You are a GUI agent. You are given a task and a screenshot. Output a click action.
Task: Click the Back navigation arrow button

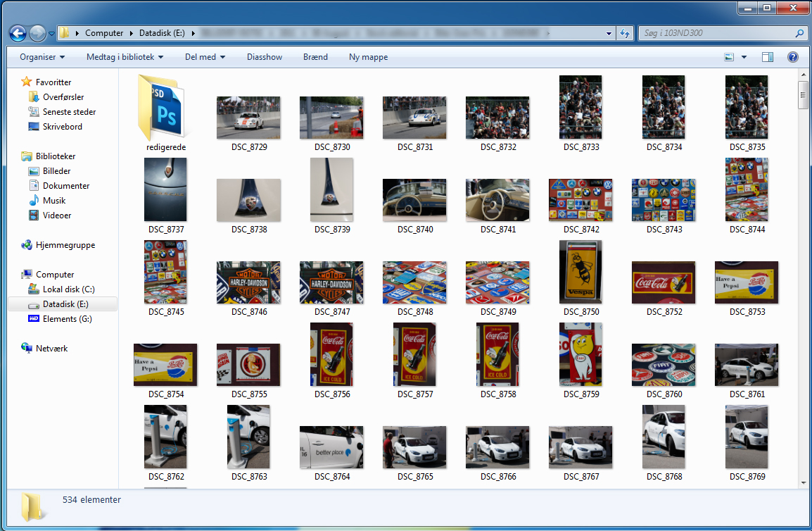[18, 33]
